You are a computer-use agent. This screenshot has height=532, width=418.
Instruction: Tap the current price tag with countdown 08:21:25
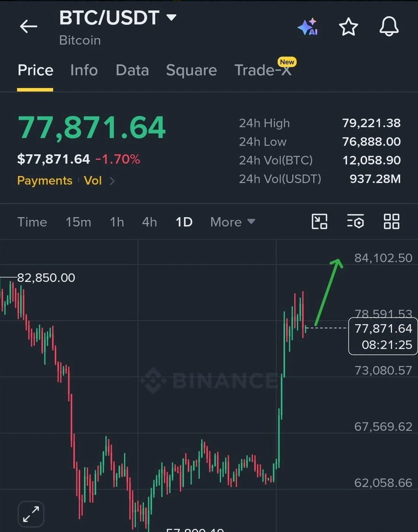[383, 336]
